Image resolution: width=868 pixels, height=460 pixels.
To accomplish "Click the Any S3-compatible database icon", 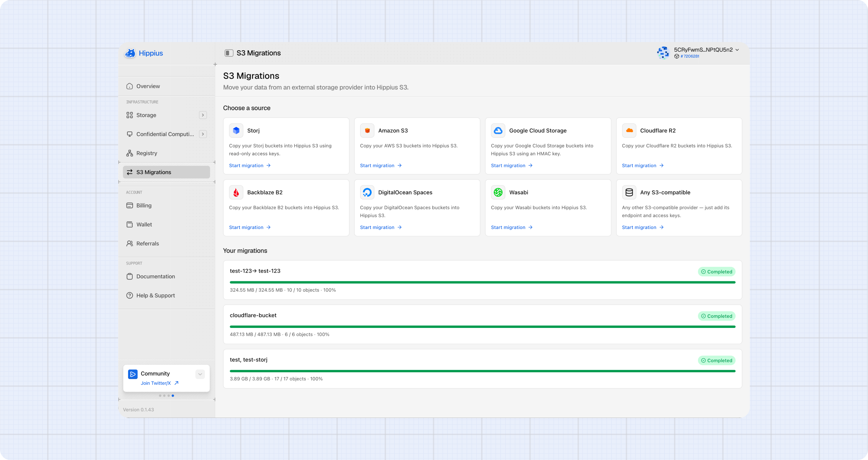I will 629,192.
